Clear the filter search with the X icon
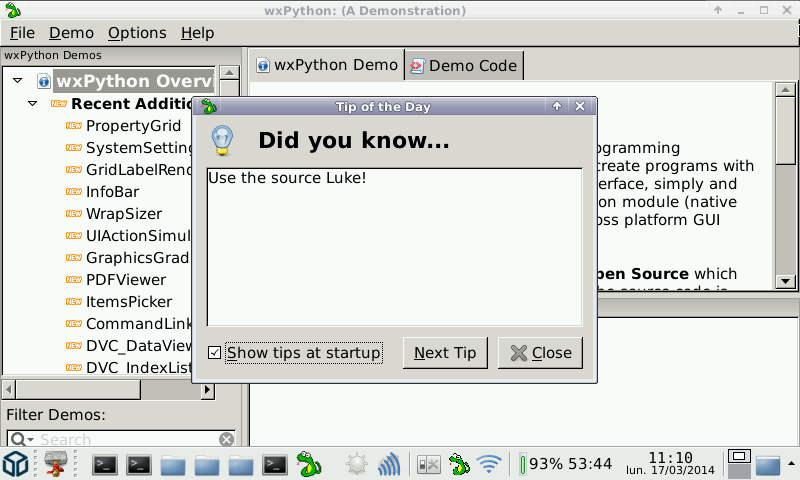Image resolution: width=800 pixels, height=480 pixels. click(x=227, y=439)
